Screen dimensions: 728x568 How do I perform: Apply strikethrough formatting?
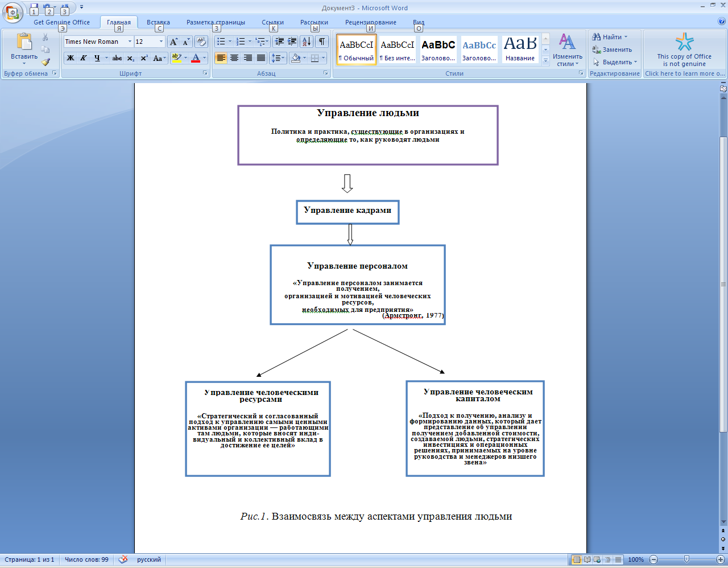117,58
